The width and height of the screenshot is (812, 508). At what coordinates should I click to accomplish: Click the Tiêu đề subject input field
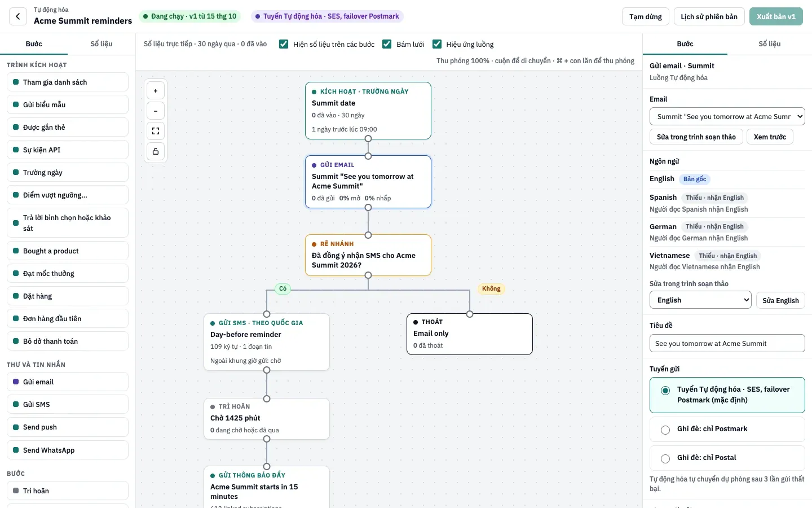point(727,343)
